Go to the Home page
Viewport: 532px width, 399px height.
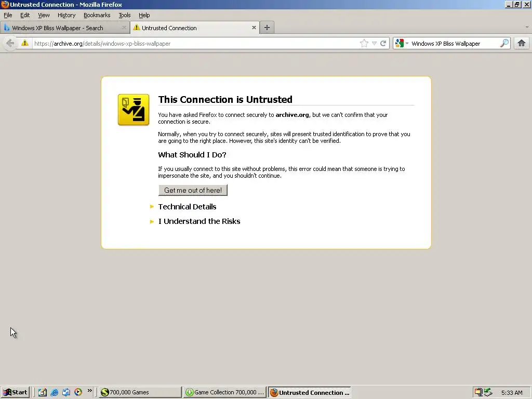[522, 43]
